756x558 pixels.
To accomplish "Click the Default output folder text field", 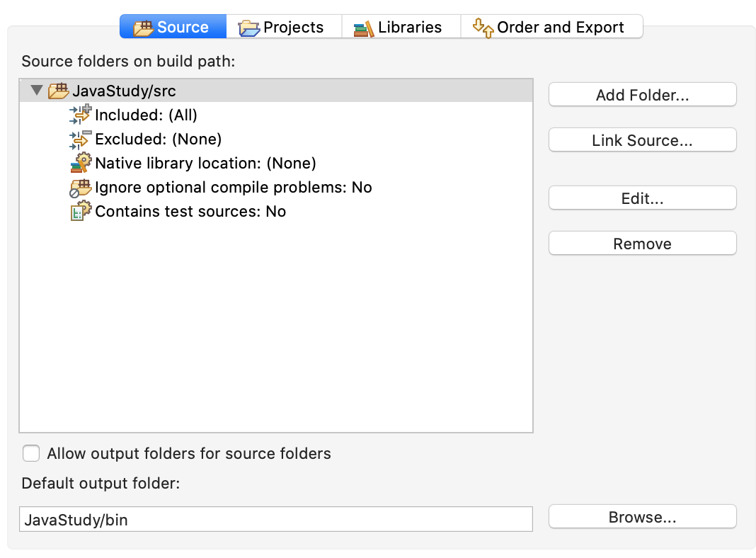I will coord(275,519).
